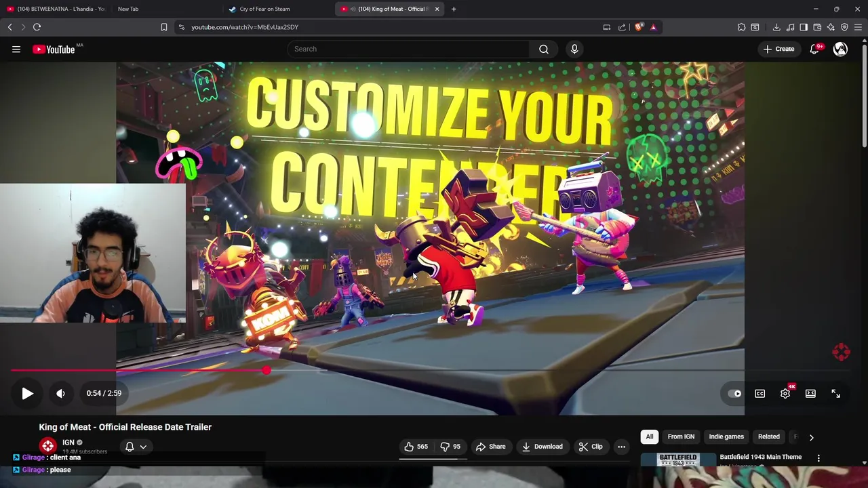Toggle the autoplay switch
Screen dimensions: 868x488
tap(735, 393)
